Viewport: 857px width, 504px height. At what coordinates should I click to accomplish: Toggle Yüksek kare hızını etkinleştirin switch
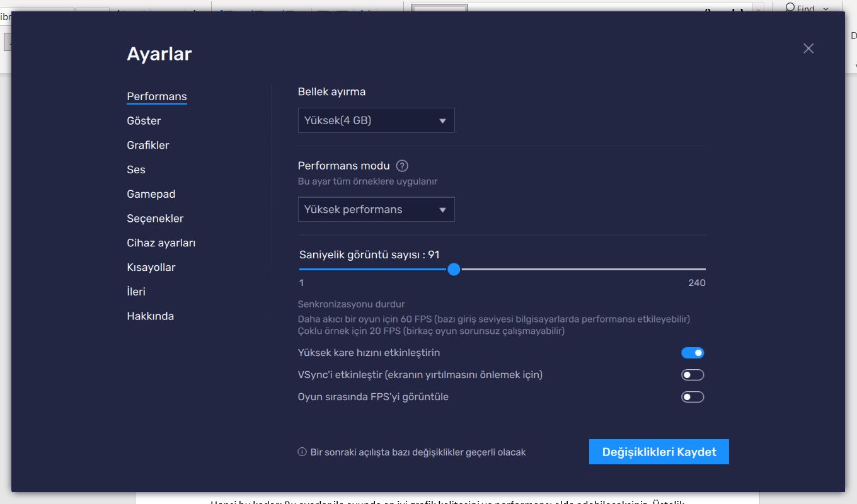coord(693,353)
